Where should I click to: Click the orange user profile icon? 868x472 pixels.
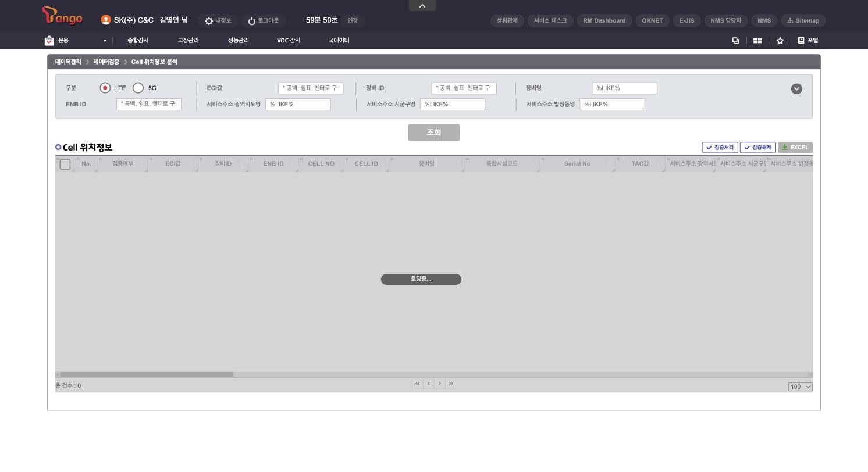click(x=106, y=20)
